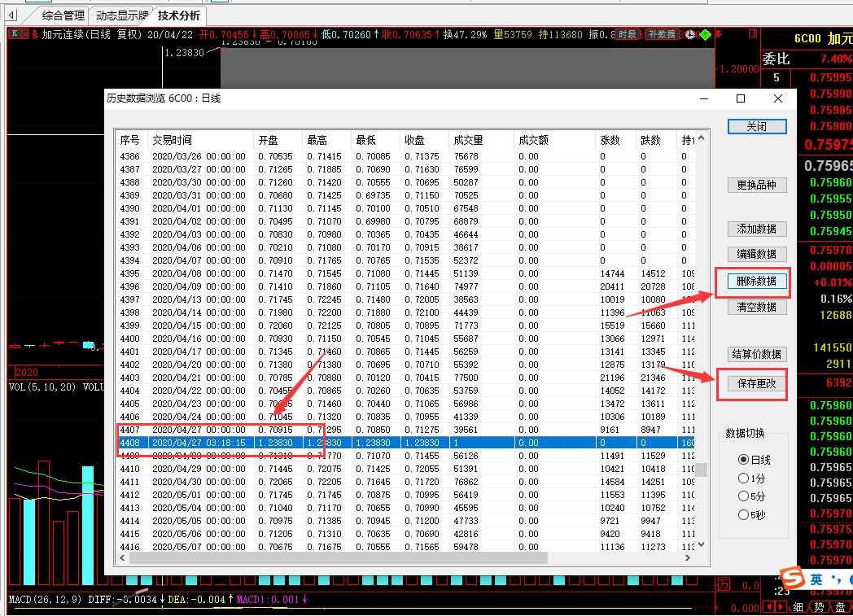Screen dimensions: 853x616
Task: Select row 4416 dated 2020/05/07
Action: point(406,546)
